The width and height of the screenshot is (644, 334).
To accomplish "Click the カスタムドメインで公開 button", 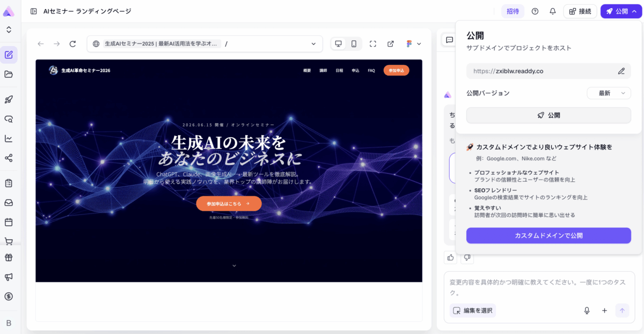I will [x=548, y=235].
